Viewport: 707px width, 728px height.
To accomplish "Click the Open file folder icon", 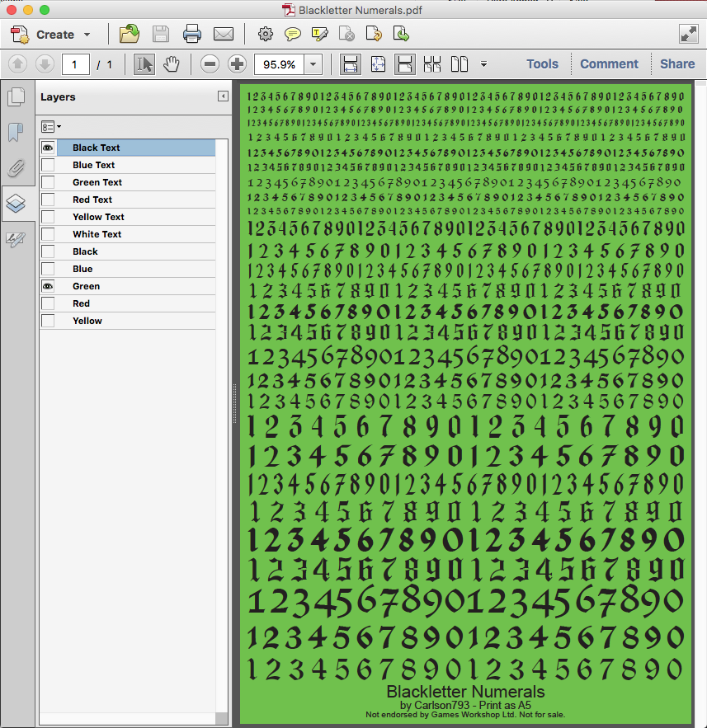I will pos(130,34).
